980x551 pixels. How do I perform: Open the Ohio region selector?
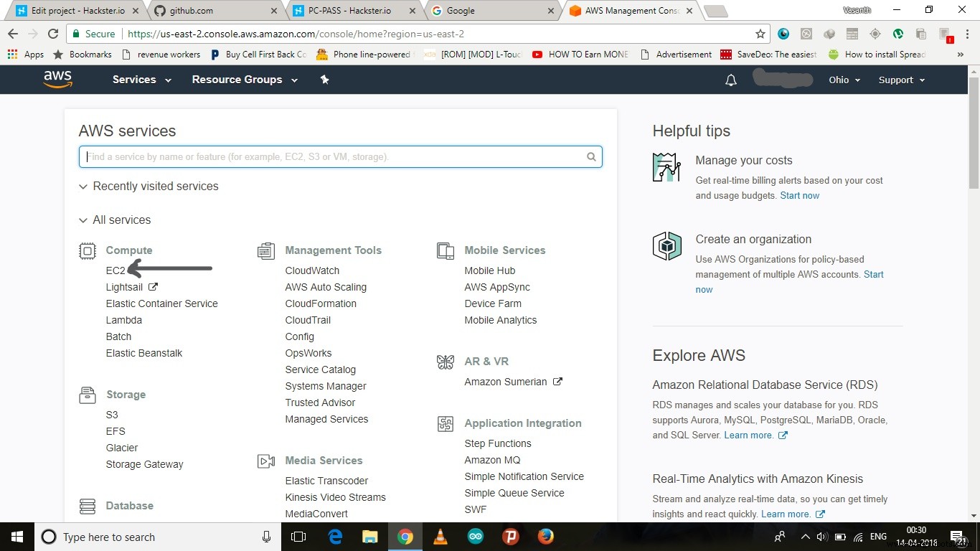pyautogui.click(x=844, y=80)
